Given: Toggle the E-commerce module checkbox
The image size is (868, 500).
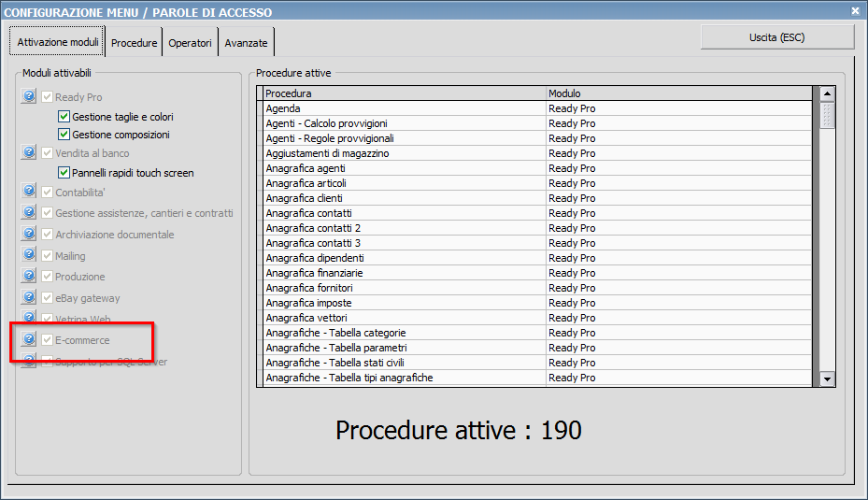Looking at the screenshot, I should click(47, 339).
